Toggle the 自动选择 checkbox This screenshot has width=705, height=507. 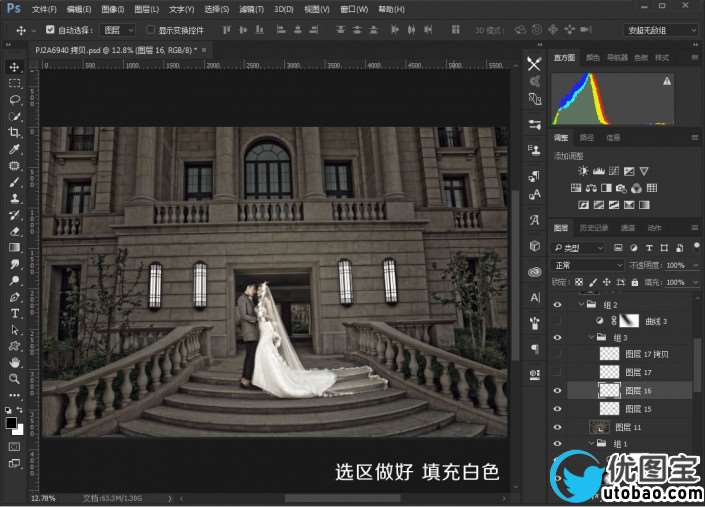coord(50,30)
